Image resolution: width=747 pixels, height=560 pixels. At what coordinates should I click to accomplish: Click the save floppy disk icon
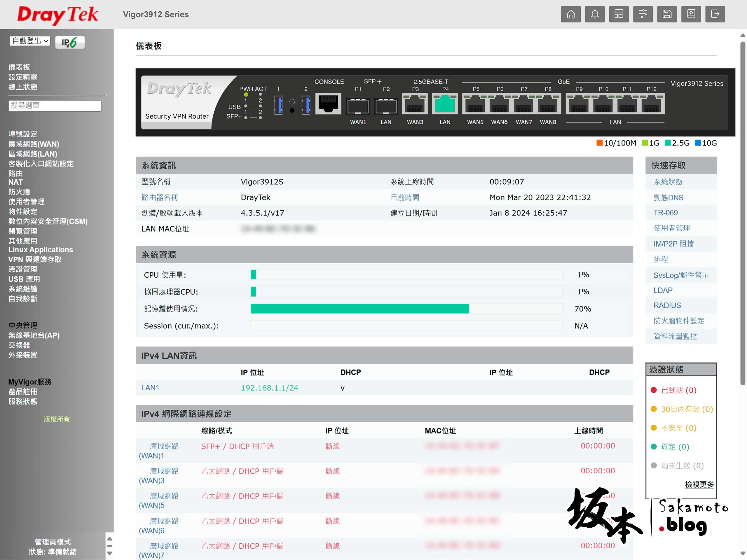click(667, 14)
